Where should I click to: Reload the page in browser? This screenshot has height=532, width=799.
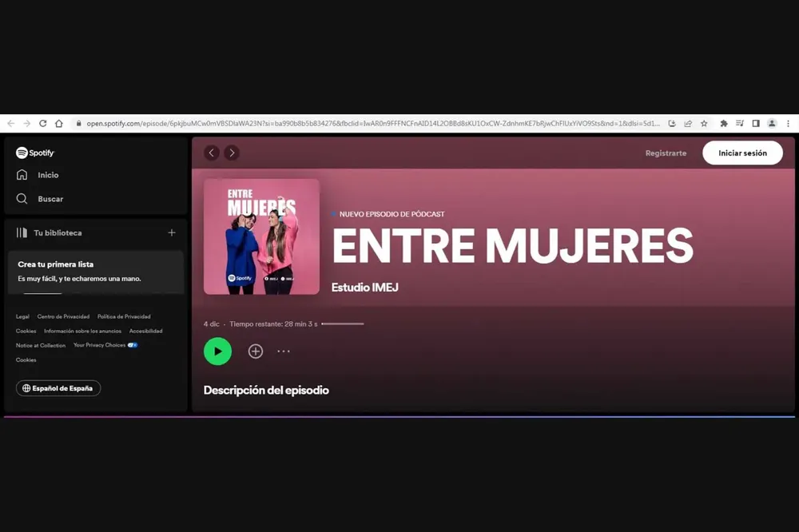42,124
